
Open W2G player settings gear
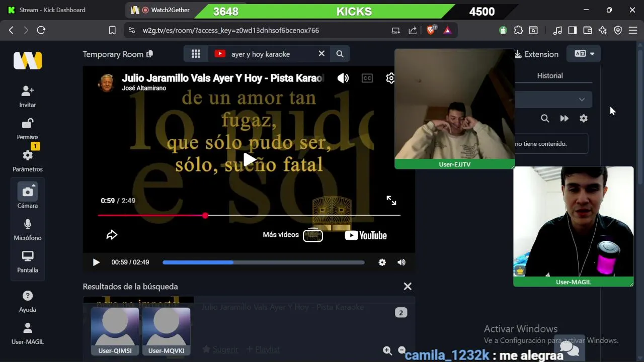(382, 262)
